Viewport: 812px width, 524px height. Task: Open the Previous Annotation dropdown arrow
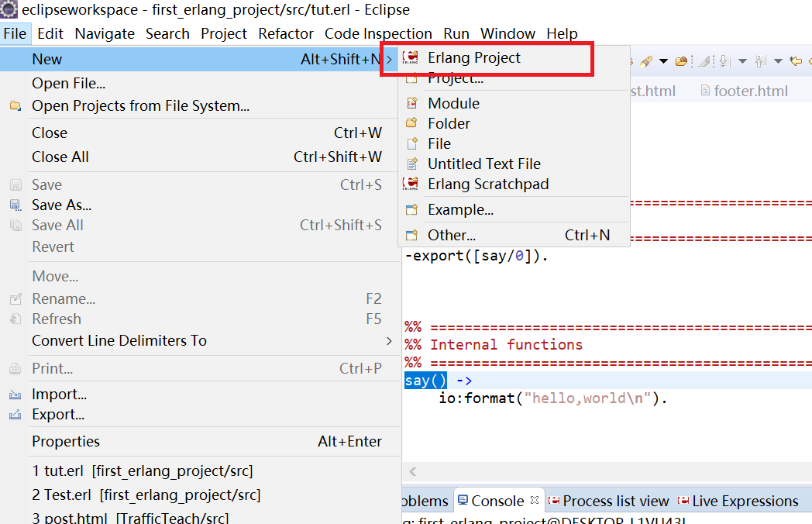778,62
